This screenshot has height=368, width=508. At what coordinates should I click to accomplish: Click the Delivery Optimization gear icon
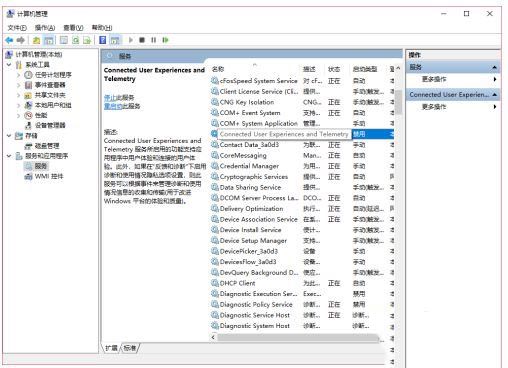(215, 209)
